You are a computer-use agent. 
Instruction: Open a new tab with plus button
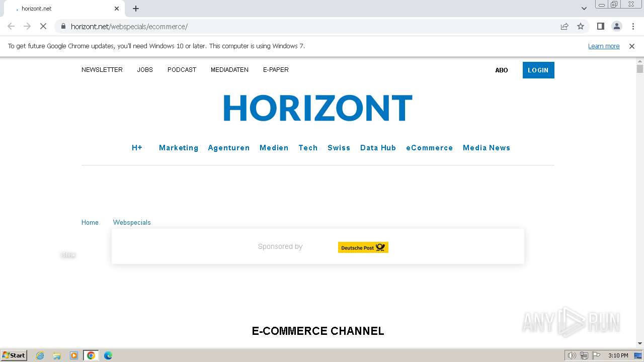(136, 9)
